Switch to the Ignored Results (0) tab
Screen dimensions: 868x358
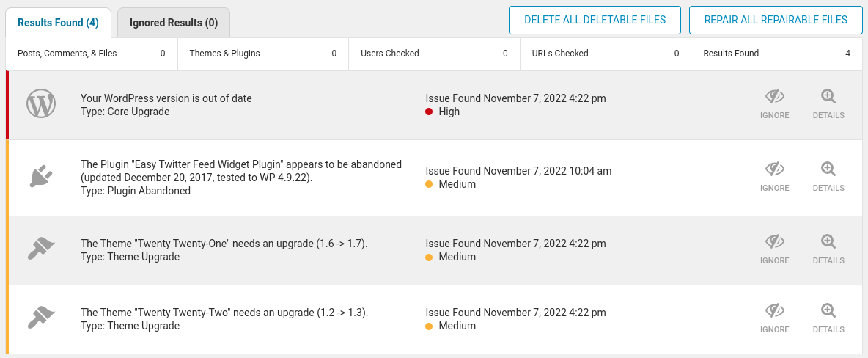(x=174, y=23)
